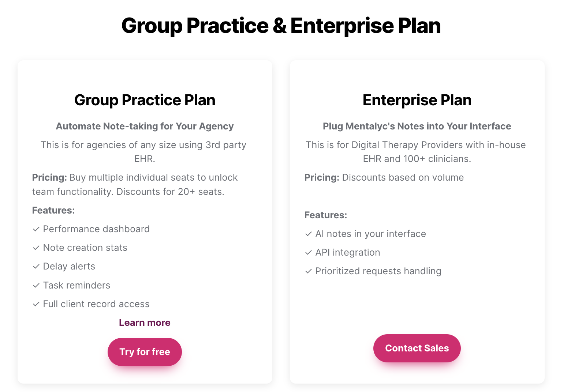The width and height of the screenshot is (571, 392).
Task: Click the Discounts based on volume pricing text
Action: click(384, 177)
